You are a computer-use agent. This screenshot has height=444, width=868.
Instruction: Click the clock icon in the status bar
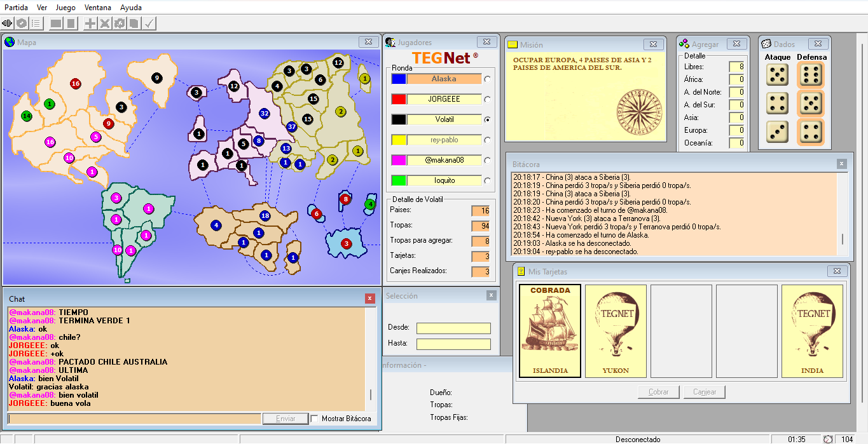pyautogui.click(x=828, y=439)
